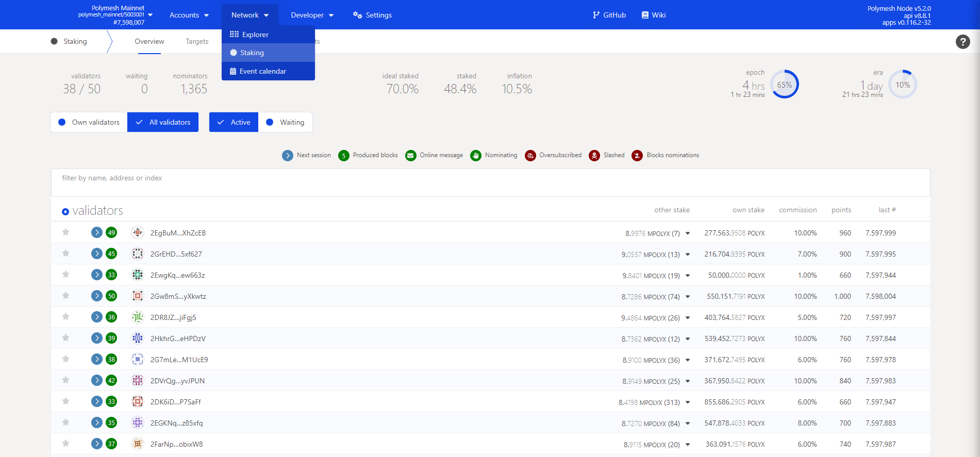
Task: Expand nominators of 2EwgKq...ew663z
Action: pos(688,276)
